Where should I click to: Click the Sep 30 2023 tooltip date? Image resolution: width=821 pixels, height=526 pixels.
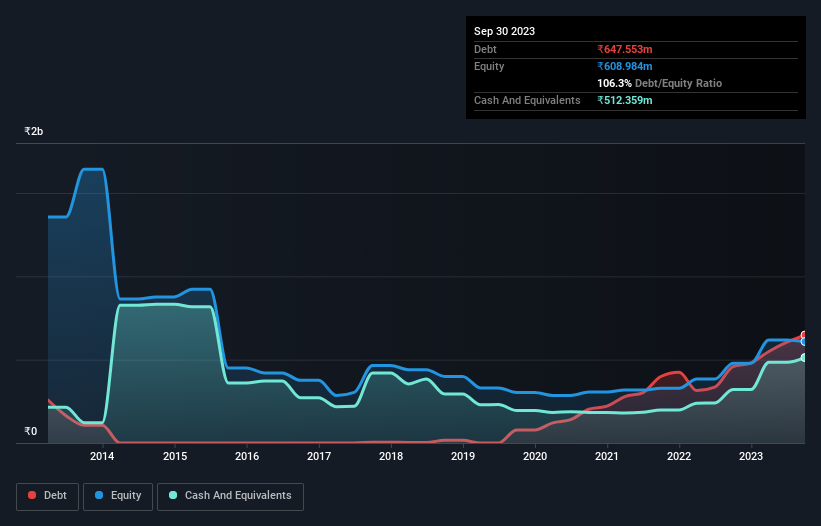[x=504, y=31]
